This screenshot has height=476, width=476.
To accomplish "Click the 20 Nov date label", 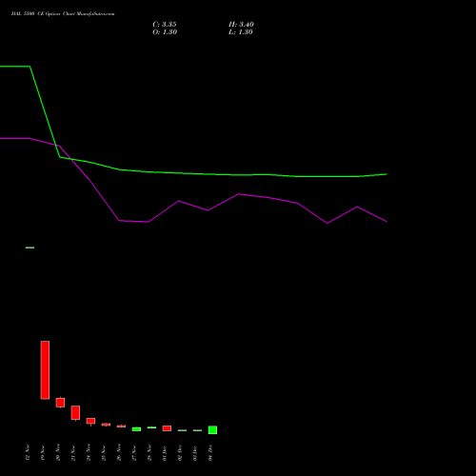I will coord(58,453).
